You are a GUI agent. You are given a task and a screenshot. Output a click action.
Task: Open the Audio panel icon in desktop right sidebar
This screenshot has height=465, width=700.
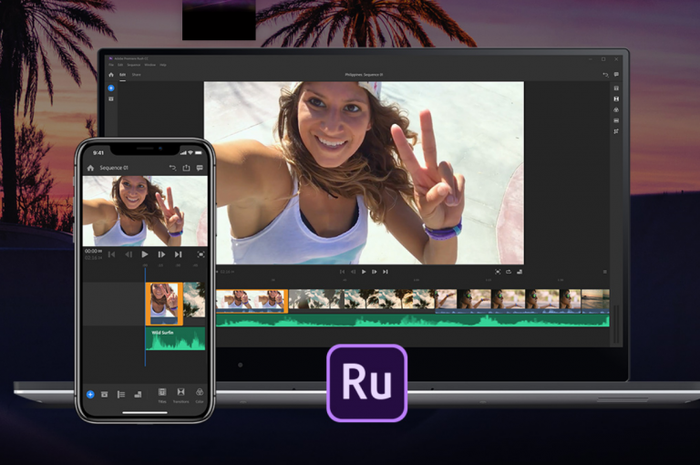click(616, 120)
